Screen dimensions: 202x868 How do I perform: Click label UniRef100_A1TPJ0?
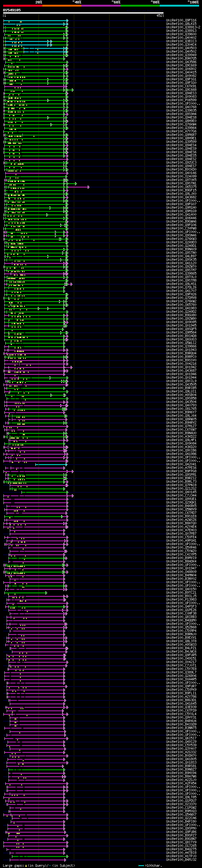tap(181, 856)
